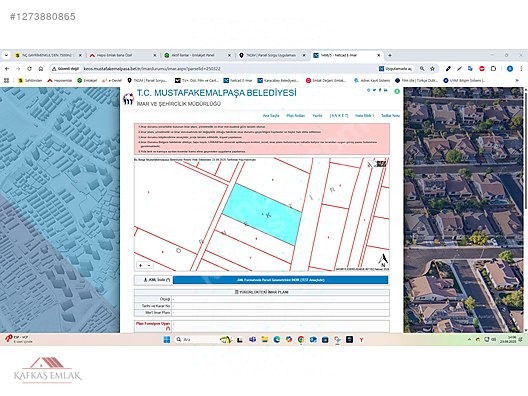Viewport: 528px width, 396px height.
Task: Click the blue KML format parcel geometry button
Action: 280,280
